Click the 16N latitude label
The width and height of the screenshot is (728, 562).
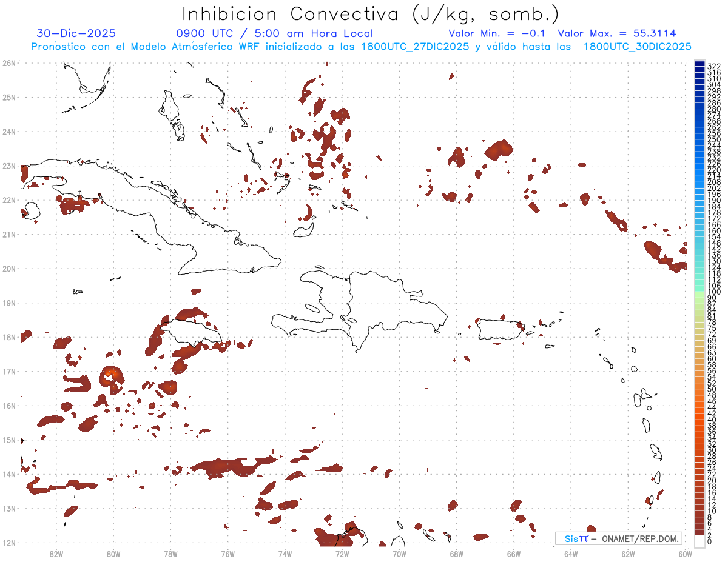(9, 406)
